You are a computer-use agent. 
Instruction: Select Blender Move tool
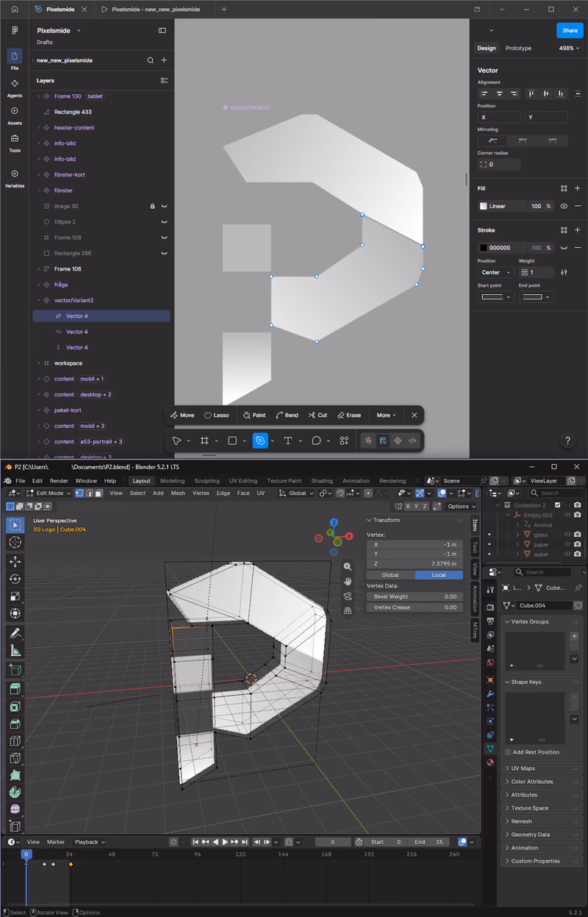click(15, 562)
